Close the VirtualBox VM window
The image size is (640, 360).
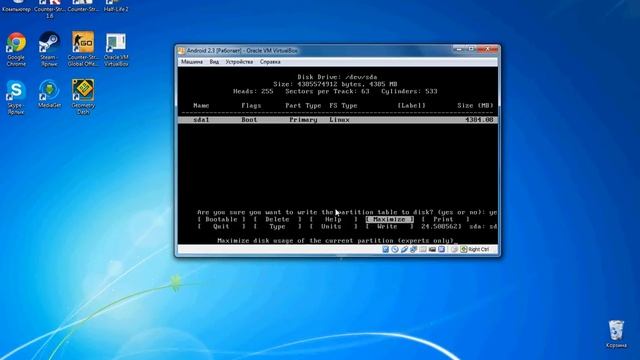[x=487, y=49]
